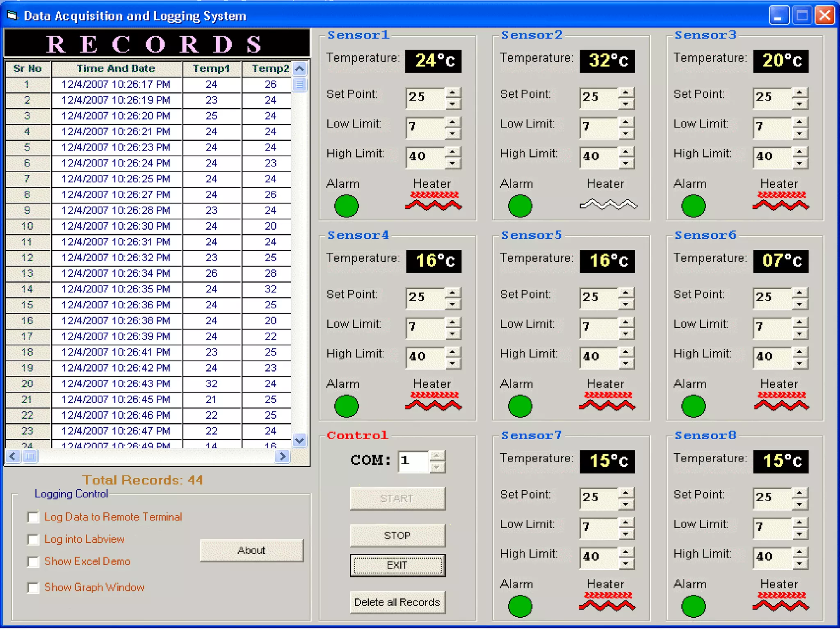The image size is (840, 630).
Task: Click the Temp1 column header
Action: pos(211,68)
